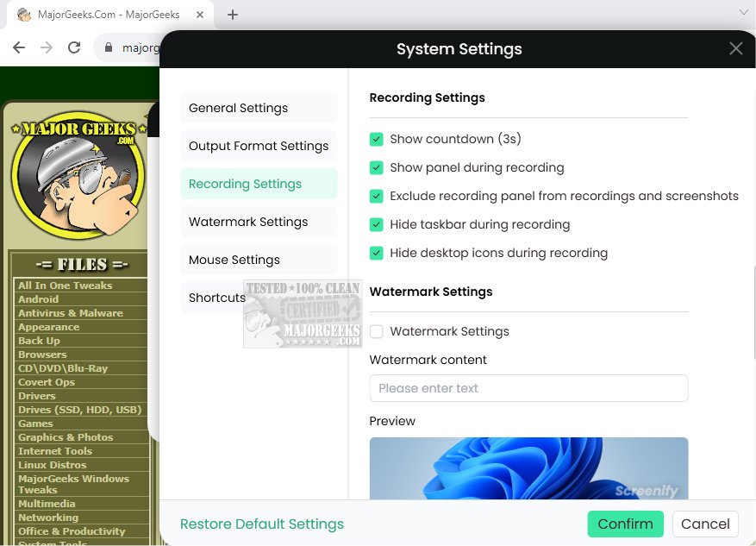Click the watermark preview image
Image resolution: width=756 pixels, height=546 pixels.
528,468
